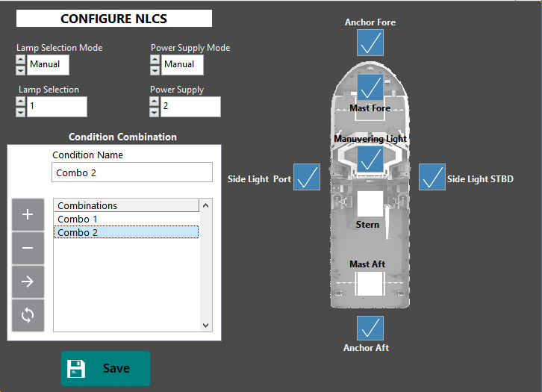Increment Lamp Selection Mode with up arrow
This screenshot has height=392, width=542.
(21, 60)
